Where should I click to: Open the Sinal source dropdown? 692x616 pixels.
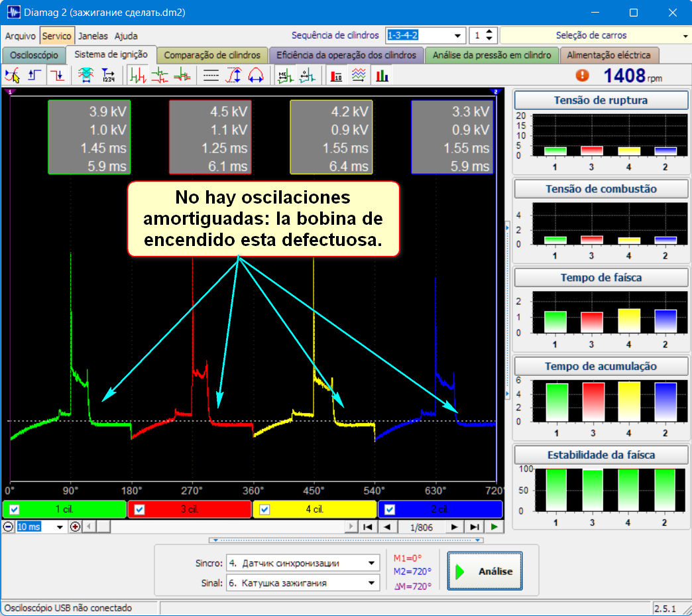[371, 583]
